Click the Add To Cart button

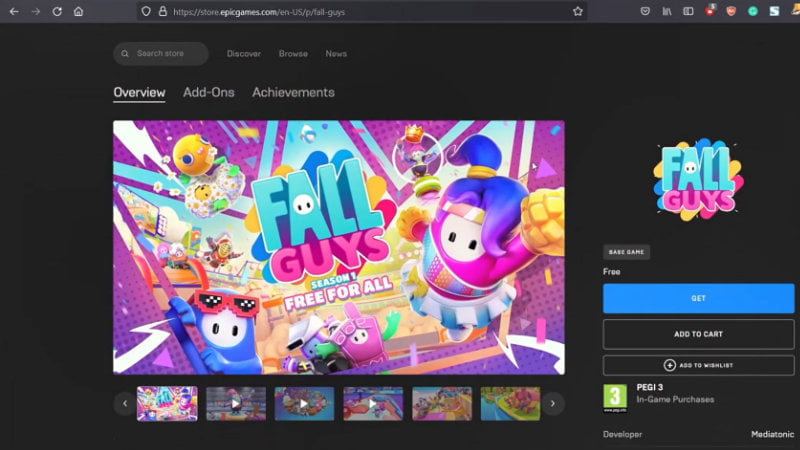698,334
